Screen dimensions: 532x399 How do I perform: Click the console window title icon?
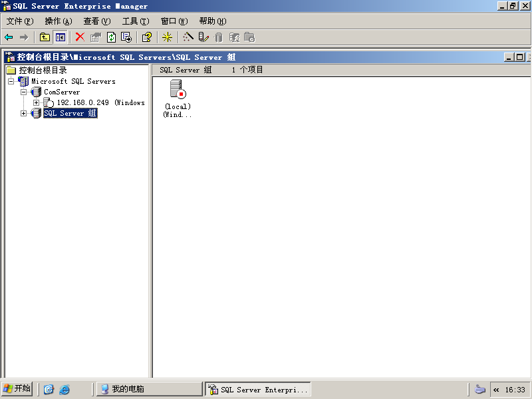coord(10,57)
